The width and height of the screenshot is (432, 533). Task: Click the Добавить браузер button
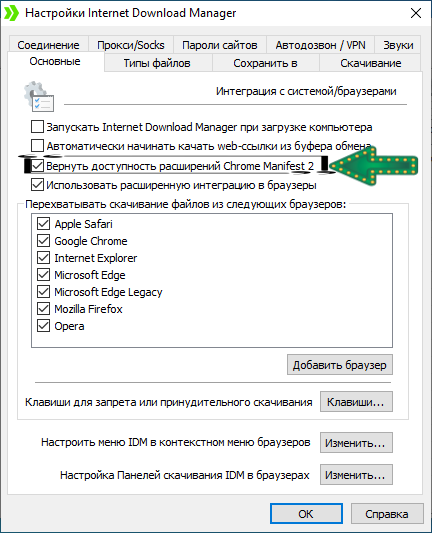coord(340,365)
